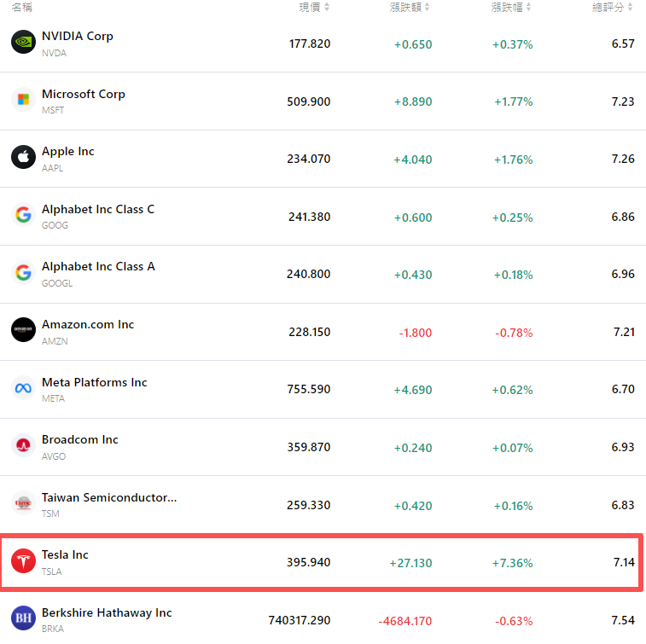The image size is (646, 644).
Task: Click the Broadcom Inc logo icon
Action: pyautogui.click(x=23, y=445)
